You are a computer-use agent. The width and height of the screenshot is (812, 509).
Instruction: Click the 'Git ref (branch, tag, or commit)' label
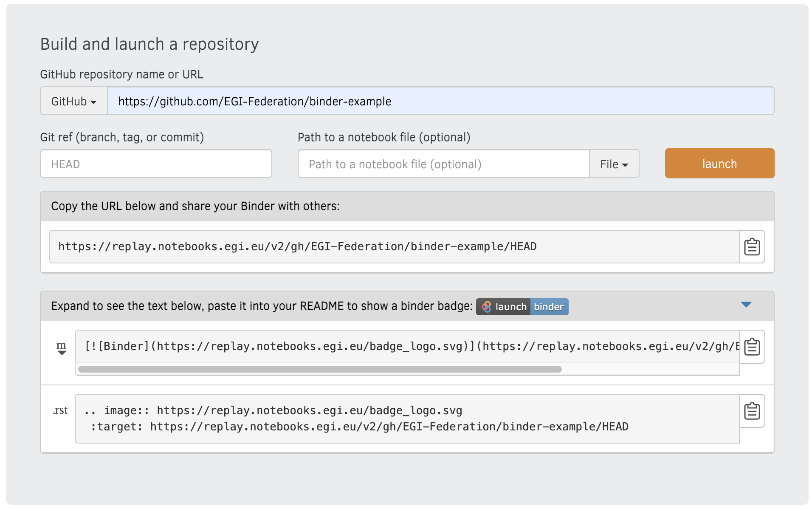[122, 137]
